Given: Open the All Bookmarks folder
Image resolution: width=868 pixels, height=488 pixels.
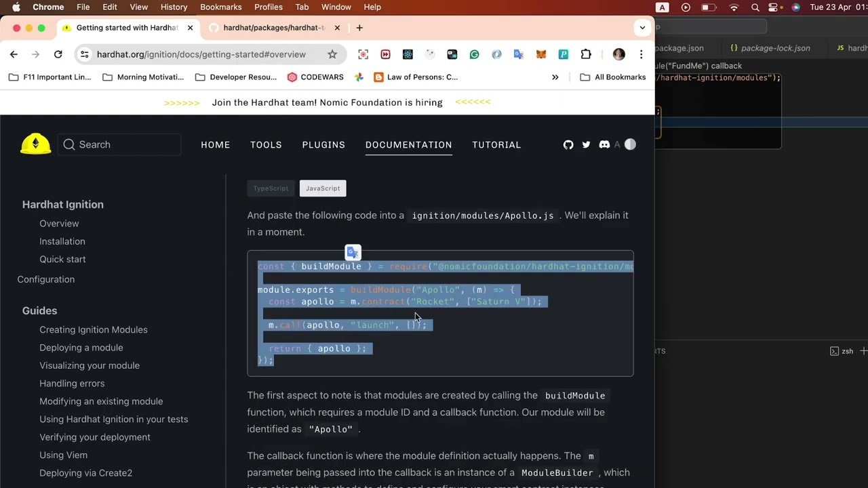Looking at the screenshot, I should [x=613, y=77].
